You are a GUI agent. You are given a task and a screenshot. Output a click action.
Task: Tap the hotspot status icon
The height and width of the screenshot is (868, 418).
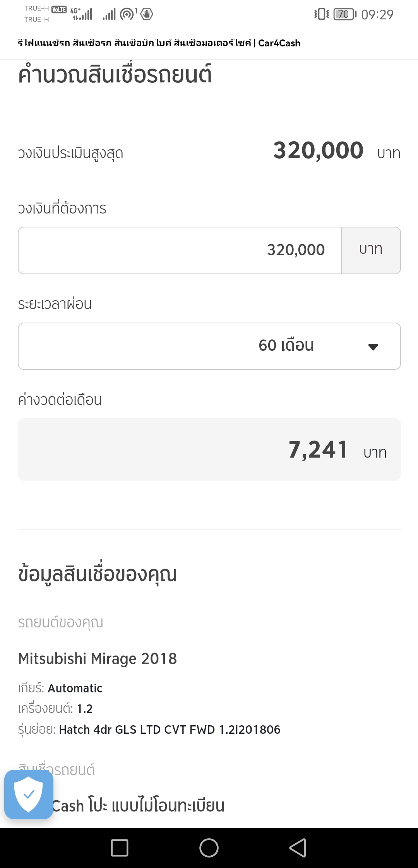click(127, 14)
